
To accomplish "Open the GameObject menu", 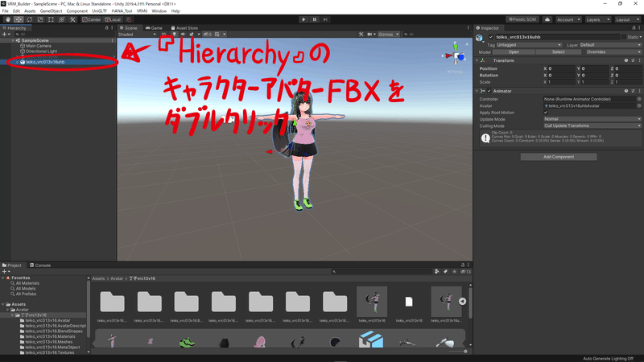I will click(x=51, y=11).
